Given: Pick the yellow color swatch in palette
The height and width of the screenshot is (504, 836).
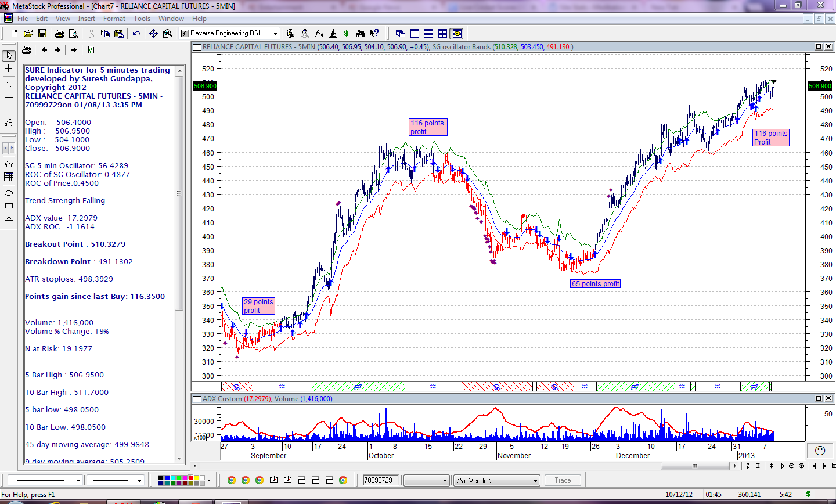Looking at the screenshot, I should point(196,477).
